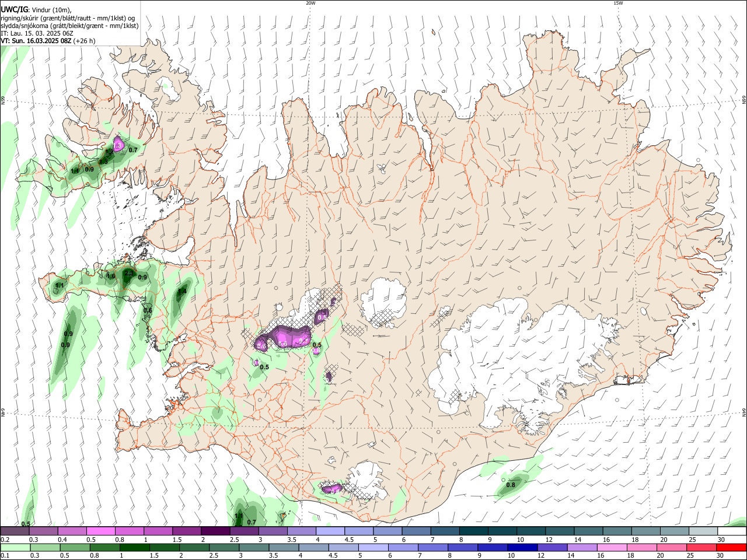Image resolution: width=747 pixels, height=560 pixels.
Task: Click the white 30 swatch in upper legend row
Action: (x=732, y=531)
